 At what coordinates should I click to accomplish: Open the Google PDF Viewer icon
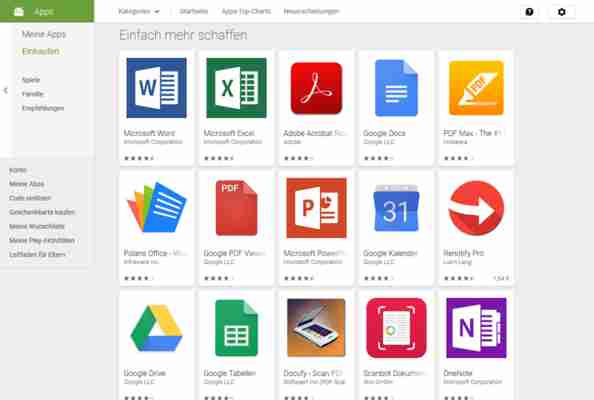236,208
